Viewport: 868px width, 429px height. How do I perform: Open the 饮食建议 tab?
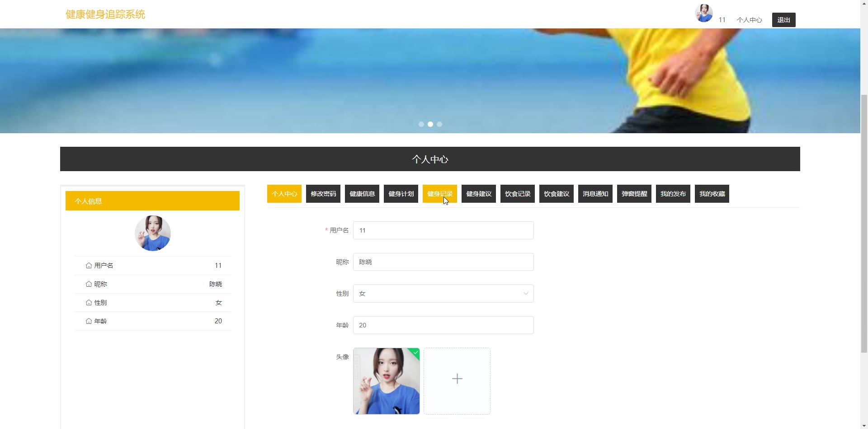557,194
